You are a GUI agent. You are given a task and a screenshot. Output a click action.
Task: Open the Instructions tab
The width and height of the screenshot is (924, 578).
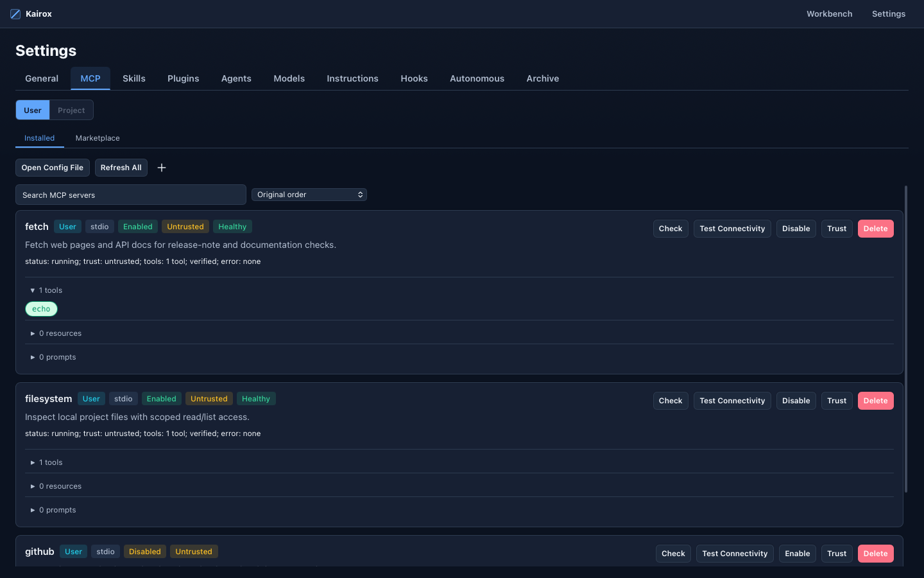(352, 78)
